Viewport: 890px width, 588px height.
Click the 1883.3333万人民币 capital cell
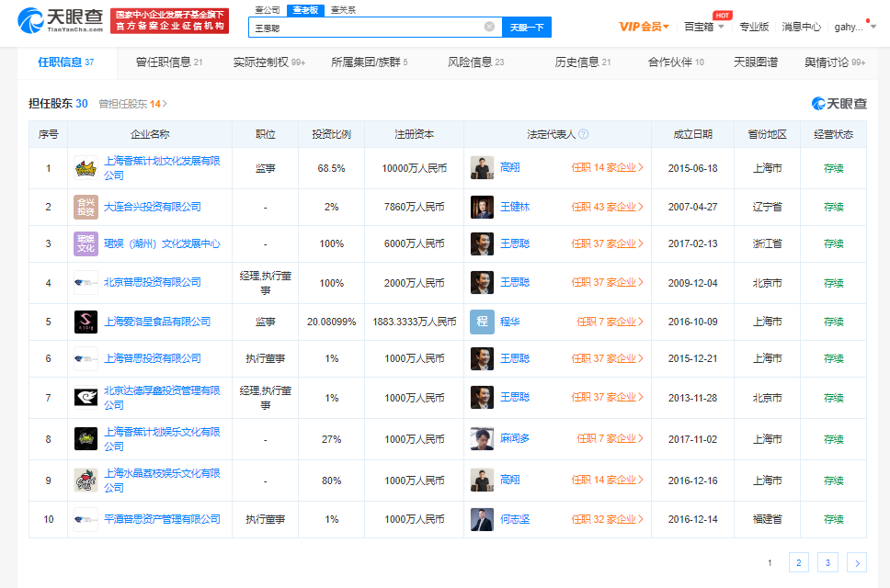[x=415, y=322]
